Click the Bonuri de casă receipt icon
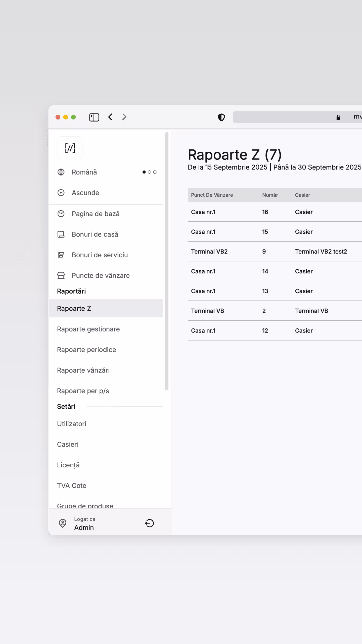The width and height of the screenshot is (362, 644). (61, 234)
